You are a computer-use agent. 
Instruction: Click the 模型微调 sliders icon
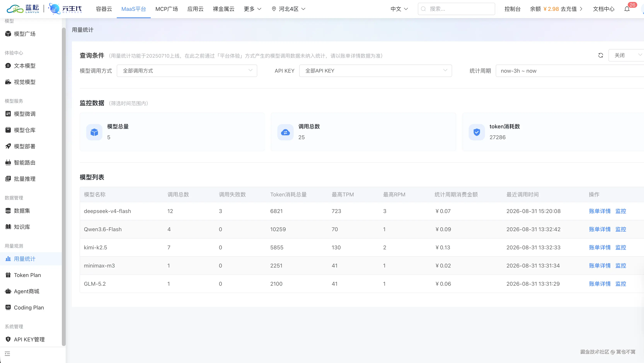coord(8,114)
